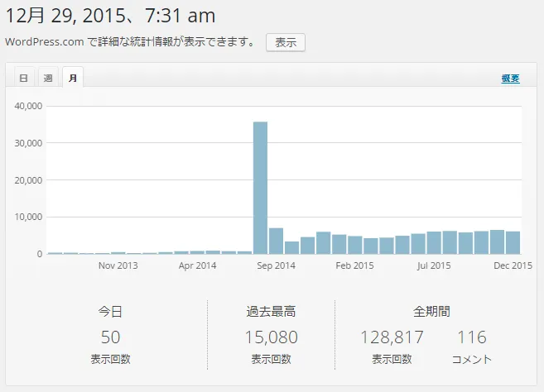Switch to the 日 (day) tab
The height and width of the screenshot is (392, 544).
pyautogui.click(x=23, y=78)
